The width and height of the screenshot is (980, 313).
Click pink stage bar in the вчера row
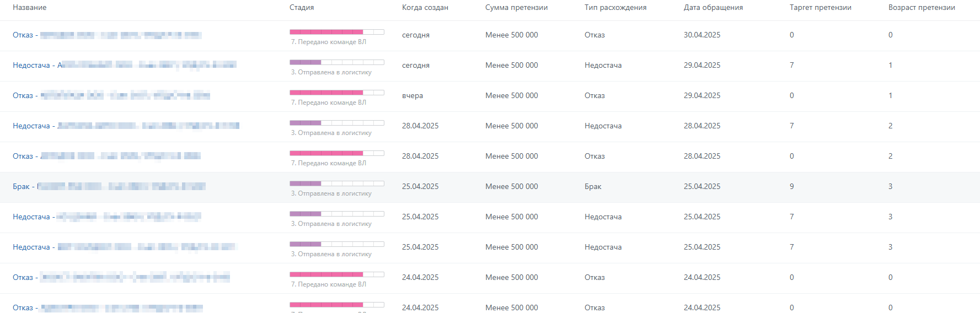(x=337, y=93)
